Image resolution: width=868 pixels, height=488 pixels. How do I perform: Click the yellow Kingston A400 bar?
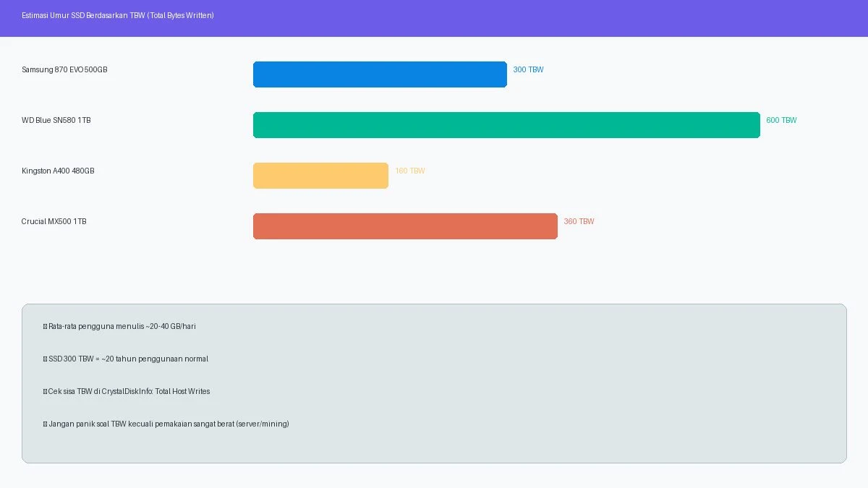tap(320, 176)
